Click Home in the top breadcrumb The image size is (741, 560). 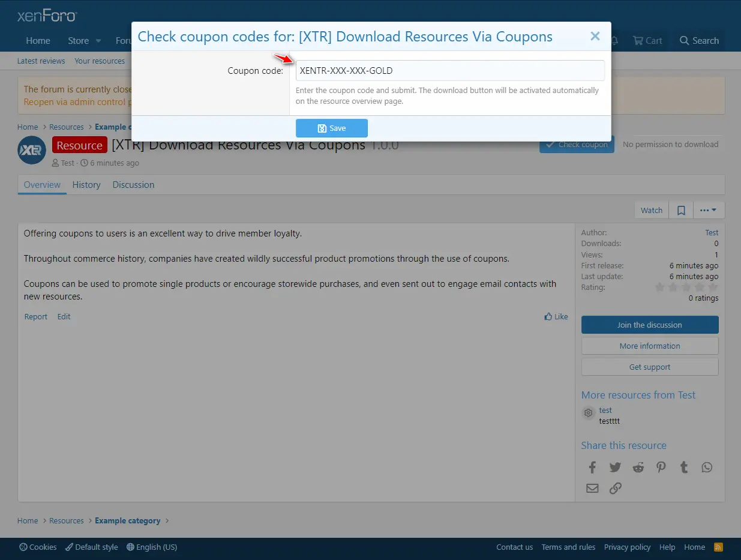(x=28, y=127)
